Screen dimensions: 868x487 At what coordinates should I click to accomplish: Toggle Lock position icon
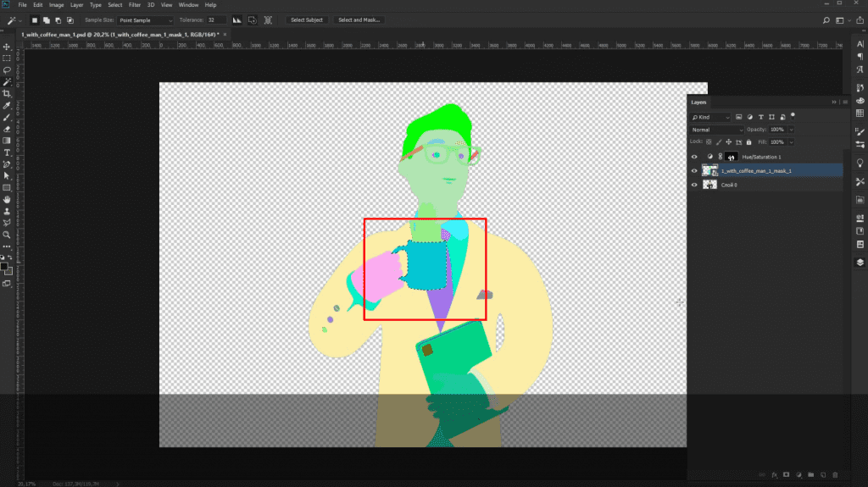click(728, 142)
